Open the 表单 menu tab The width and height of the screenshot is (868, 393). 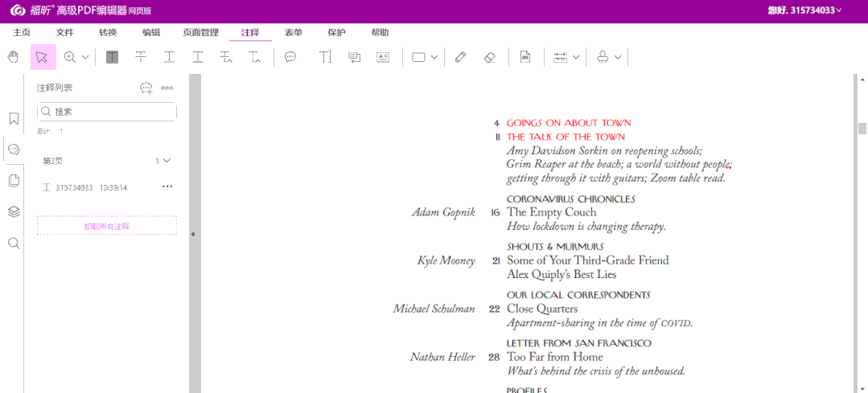(x=294, y=33)
